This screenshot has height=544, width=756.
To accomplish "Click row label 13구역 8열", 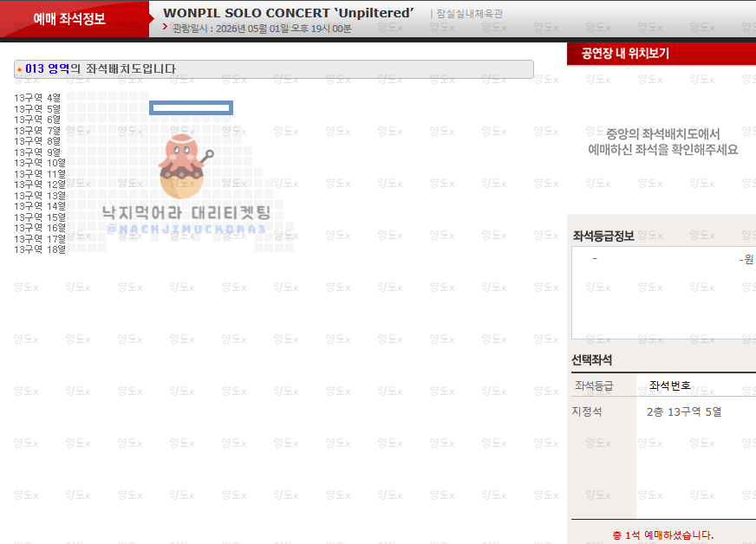I will (37, 141).
